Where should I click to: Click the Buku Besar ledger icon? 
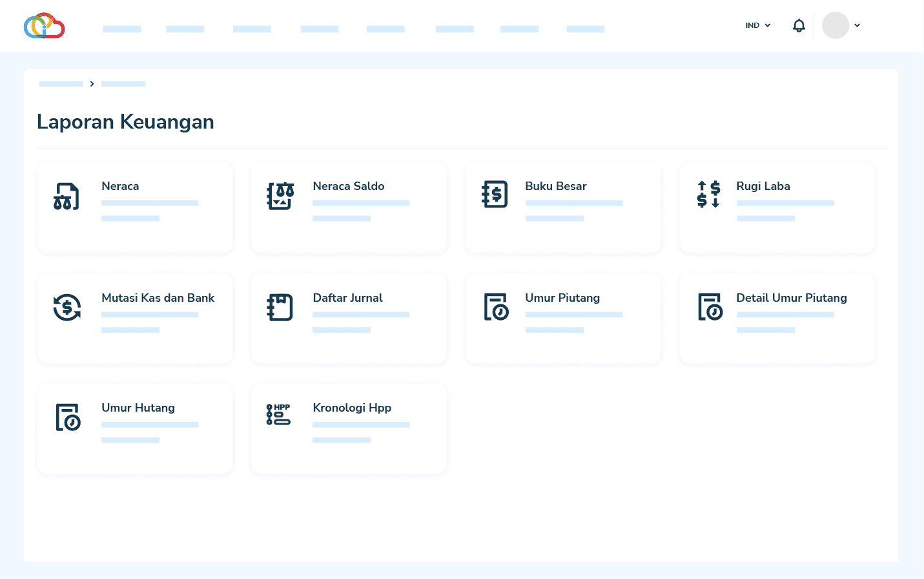(495, 195)
